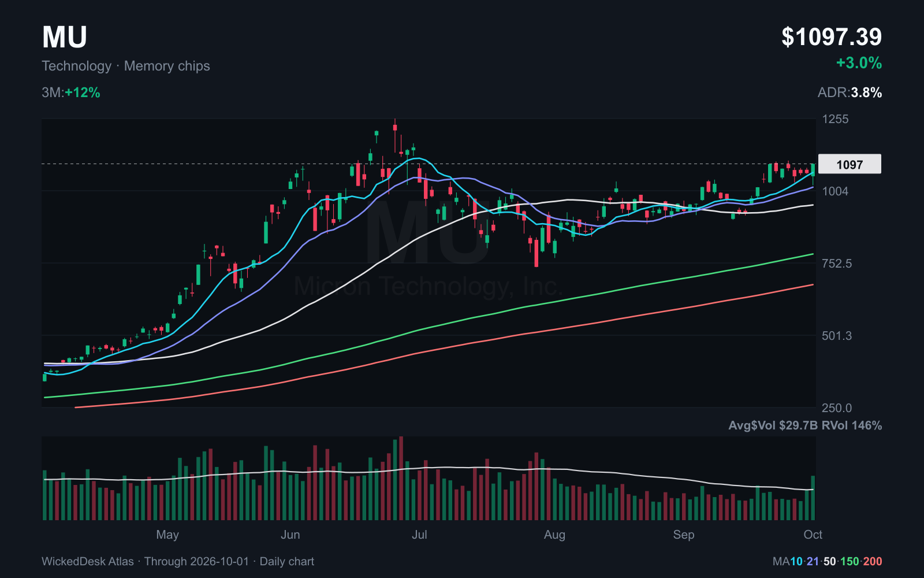924x578 pixels.
Task: Click the 1255 price axis label
Action: point(835,119)
